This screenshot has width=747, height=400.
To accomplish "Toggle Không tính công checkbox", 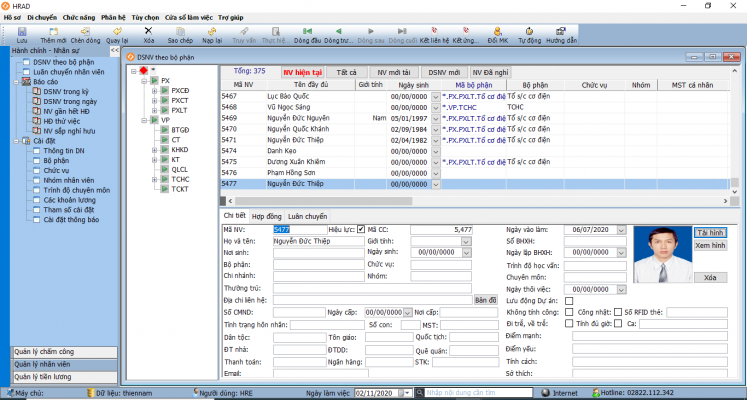I will click(569, 312).
